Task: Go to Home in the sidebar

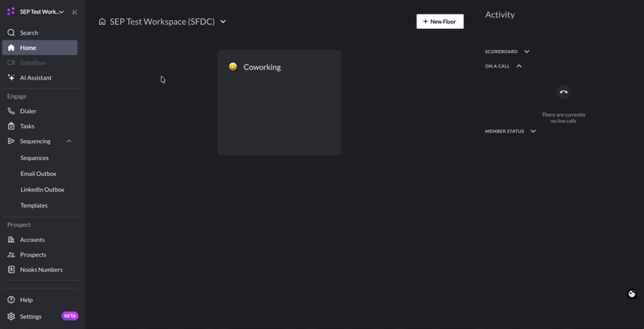Action: [x=39, y=47]
